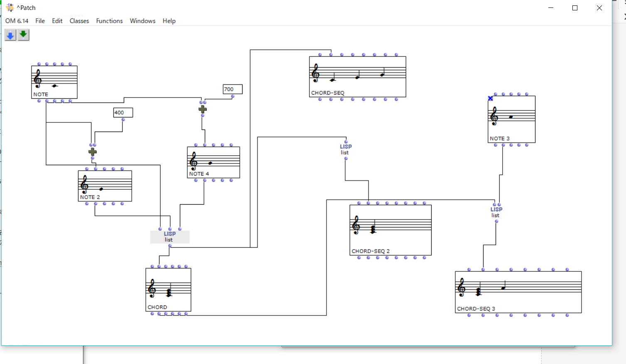Select the LISP list box under NOTE 3

pos(496,212)
